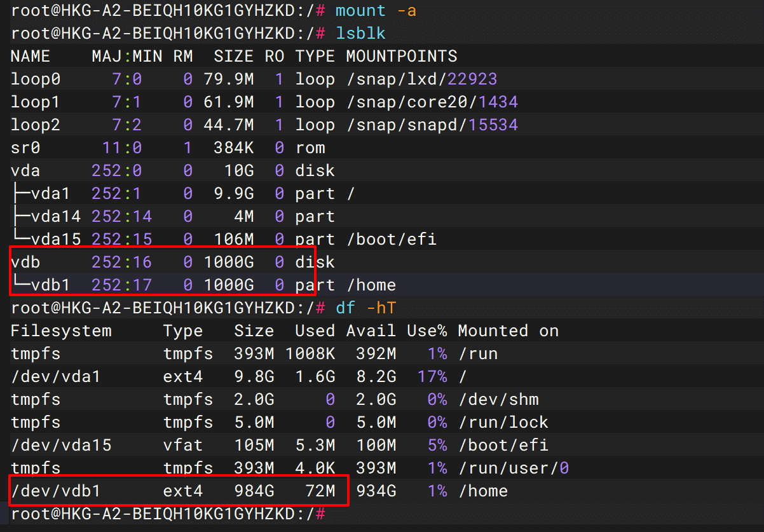Click the /snap/lxd/22923 mount path
Viewport: 764px width, 532px height.
click(421, 79)
